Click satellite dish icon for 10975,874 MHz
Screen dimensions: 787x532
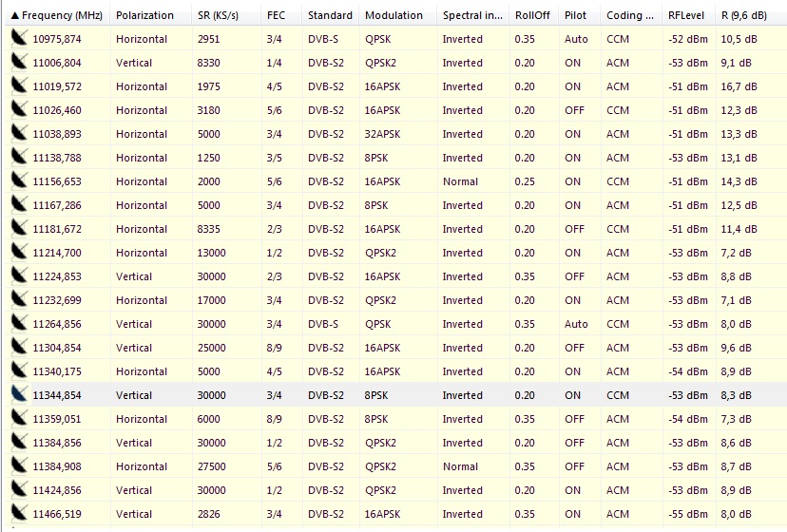[19, 39]
